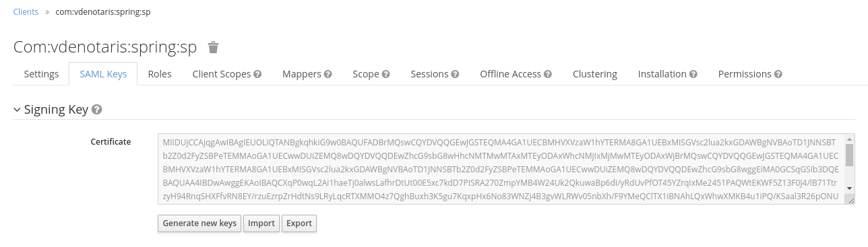Open the Roles tab
Screen dimensions: 868x247
[x=160, y=74]
